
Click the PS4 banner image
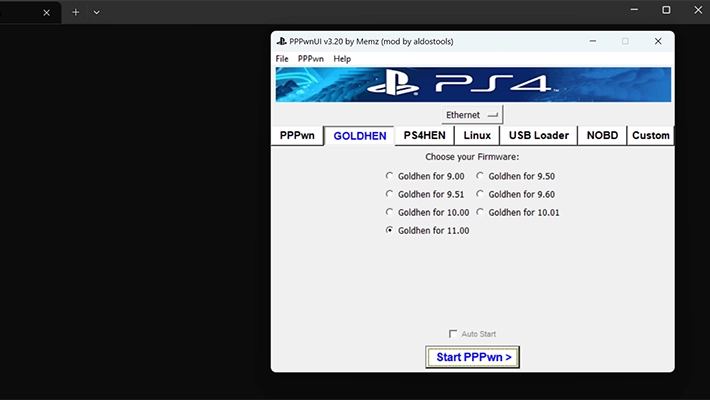[x=473, y=85]
